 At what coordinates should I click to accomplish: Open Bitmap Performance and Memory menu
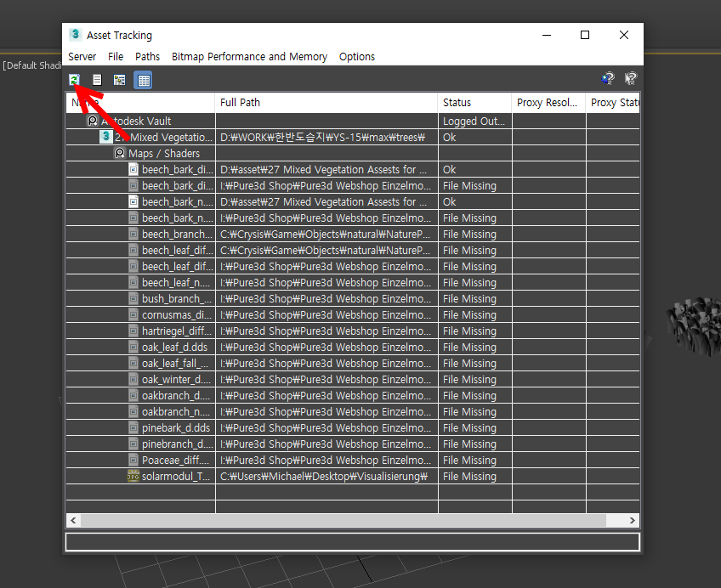(249, 56)
